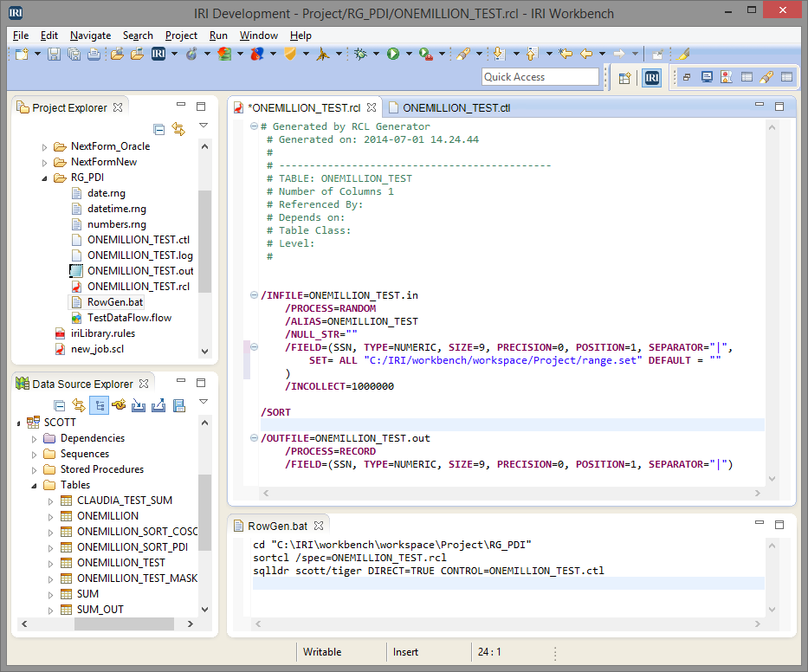Select the ONEMILLION_SORT_PDI table
The width and height of the screenshot is (808, 672).
[133, 547]
